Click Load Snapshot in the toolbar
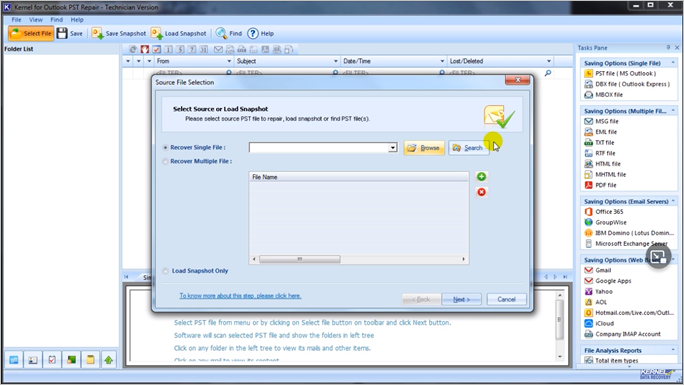 point(178,33)
